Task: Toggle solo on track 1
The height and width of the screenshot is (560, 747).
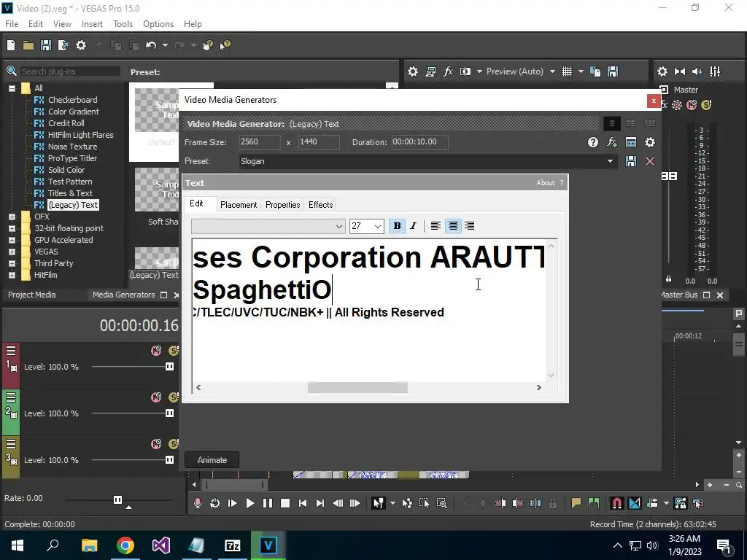Action: tap(174, 351)
